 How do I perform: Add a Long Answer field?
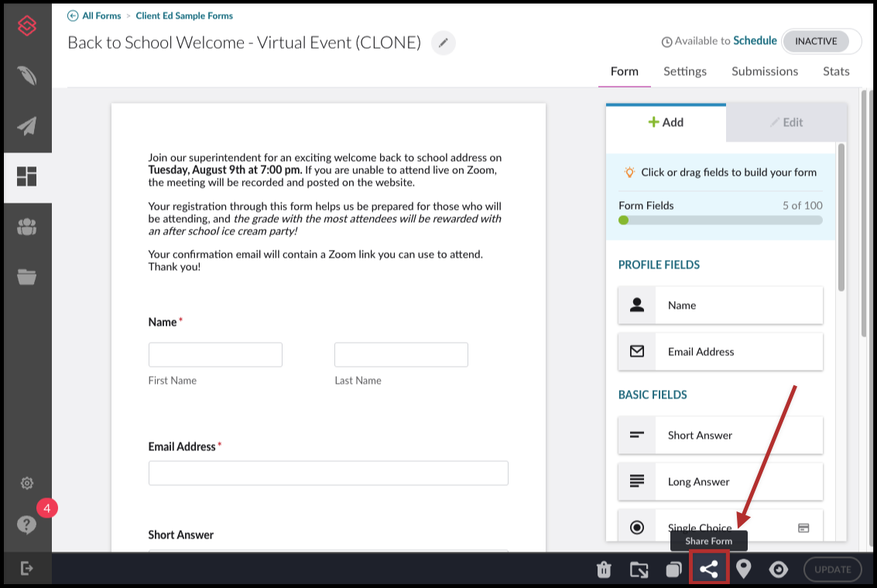click(x=721, y=481)
